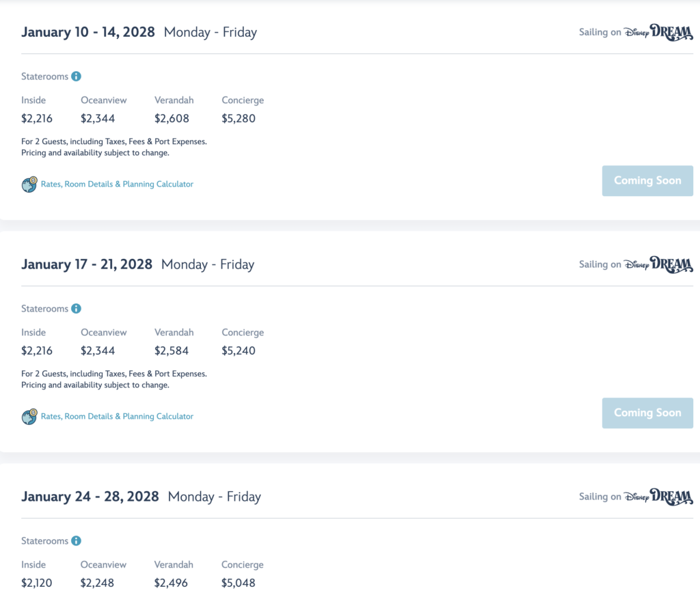Click piggy bank globe icon for January 17 sailing
The image size is (700, 593).
29,416
